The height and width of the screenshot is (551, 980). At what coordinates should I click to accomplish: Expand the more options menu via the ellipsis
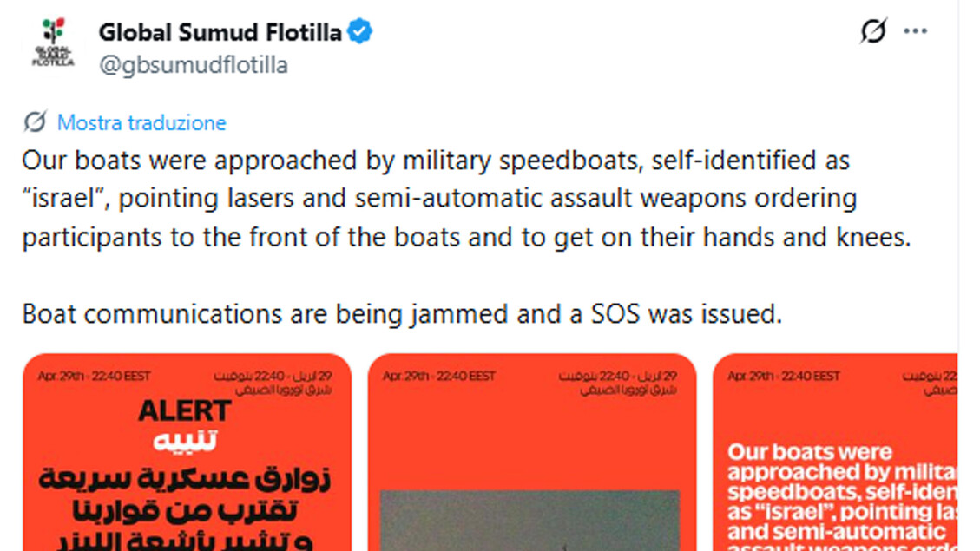click(915, 30)
